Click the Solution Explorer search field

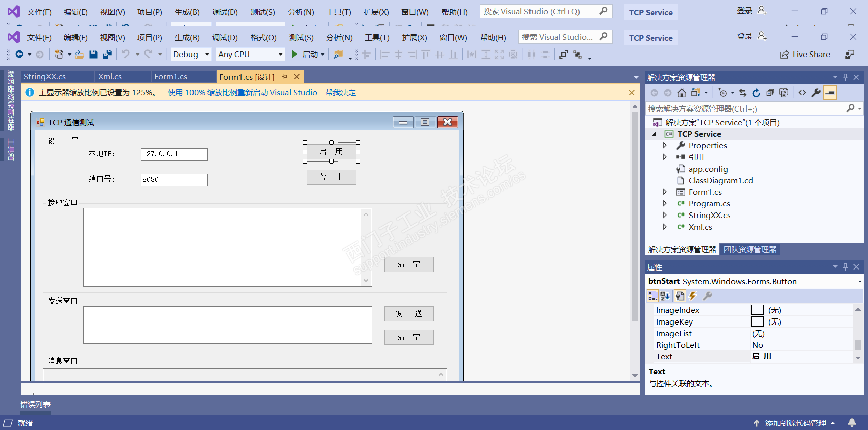[746, 109]
